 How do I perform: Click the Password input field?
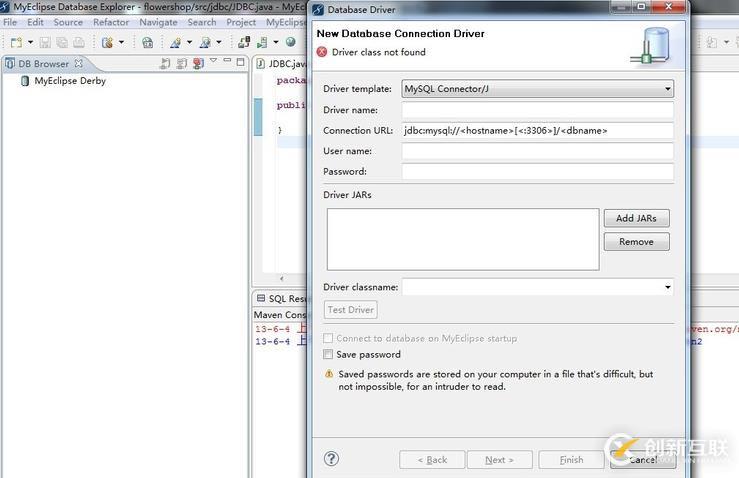point(538,171)
